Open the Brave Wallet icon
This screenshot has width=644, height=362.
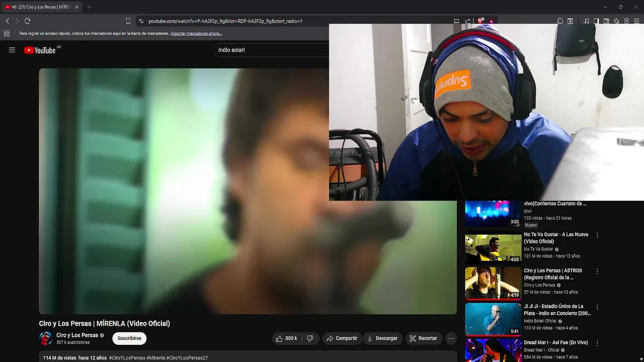606,21
